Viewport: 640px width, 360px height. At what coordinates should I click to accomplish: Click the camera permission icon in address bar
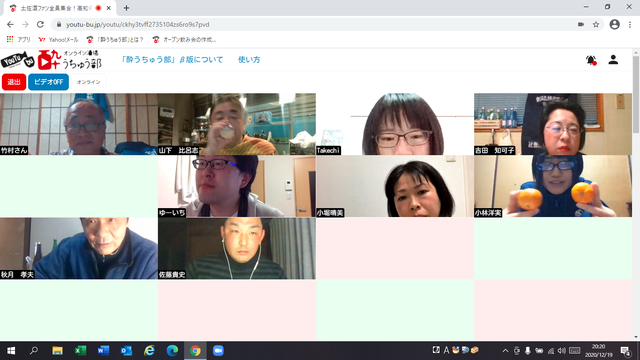tap(581, 24)
